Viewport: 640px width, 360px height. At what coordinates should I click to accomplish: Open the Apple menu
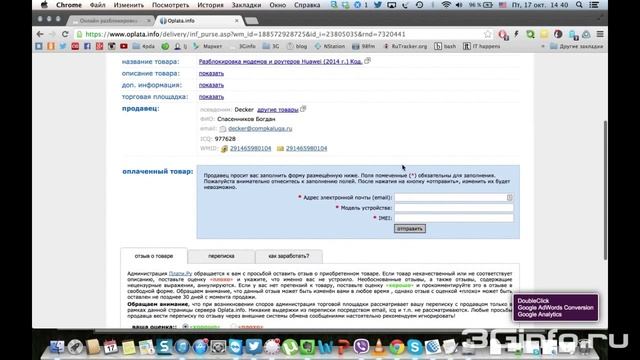pos(44,5)
